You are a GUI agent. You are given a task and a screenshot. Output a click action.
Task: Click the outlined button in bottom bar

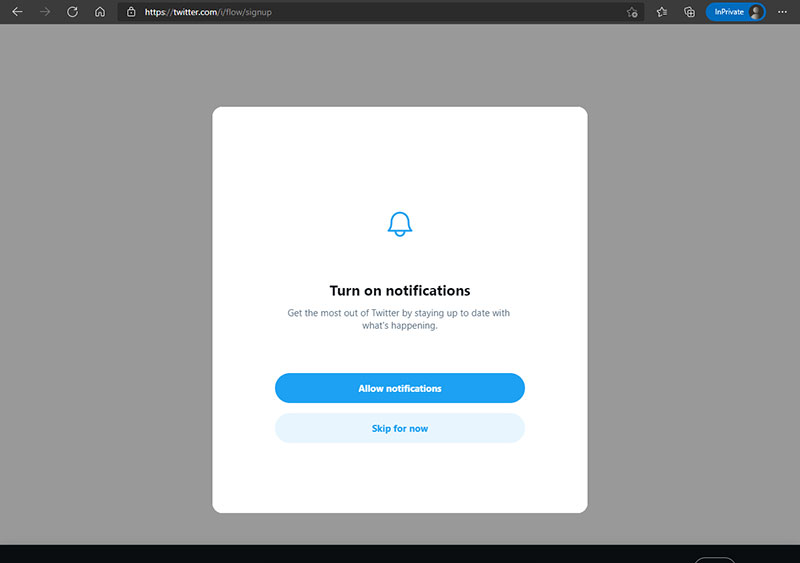click(x=714, y=559)
